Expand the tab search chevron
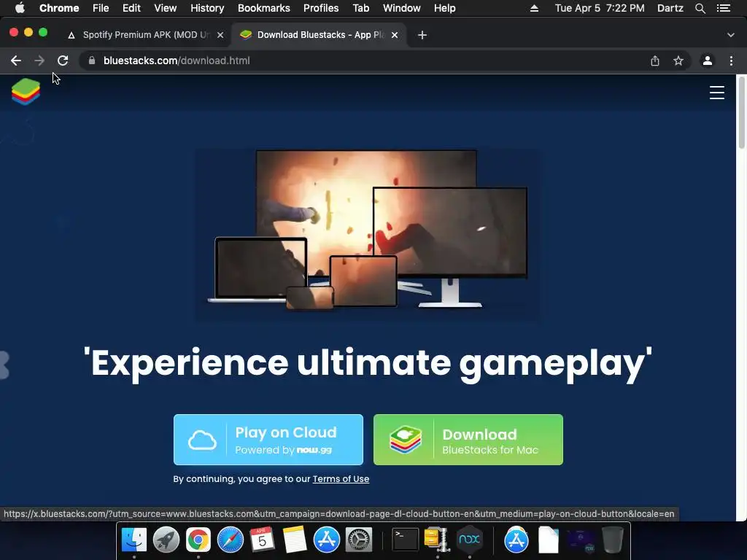Viewport: 747px width, 560px height. point(731,35)
